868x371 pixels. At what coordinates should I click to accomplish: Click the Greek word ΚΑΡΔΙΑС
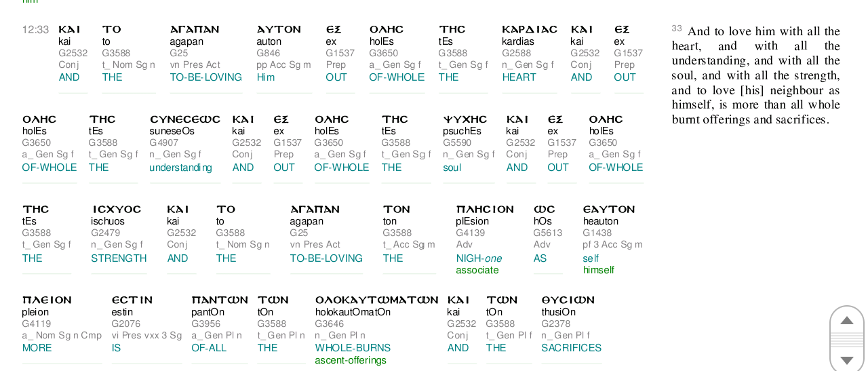pos(529,29)
